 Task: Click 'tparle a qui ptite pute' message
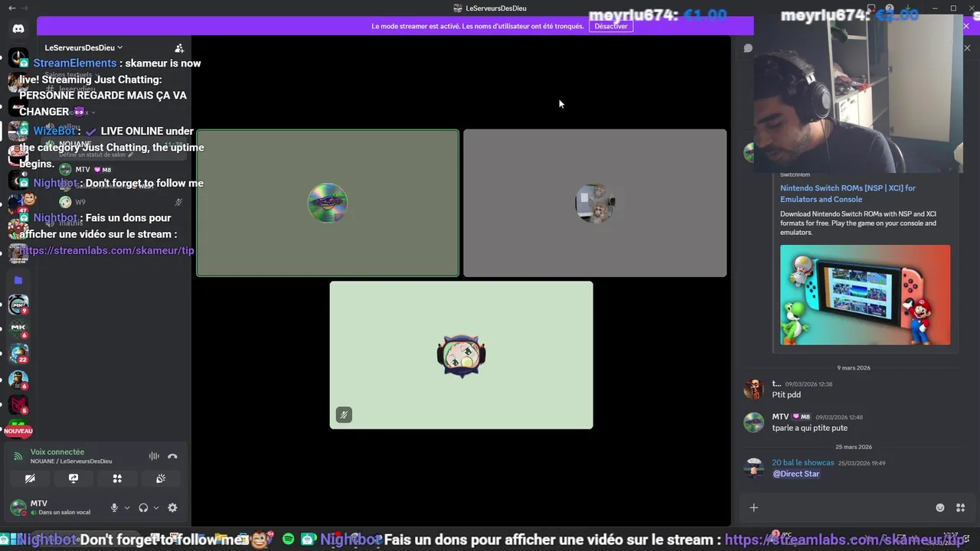pyautogui.click(x=809, y=428)
